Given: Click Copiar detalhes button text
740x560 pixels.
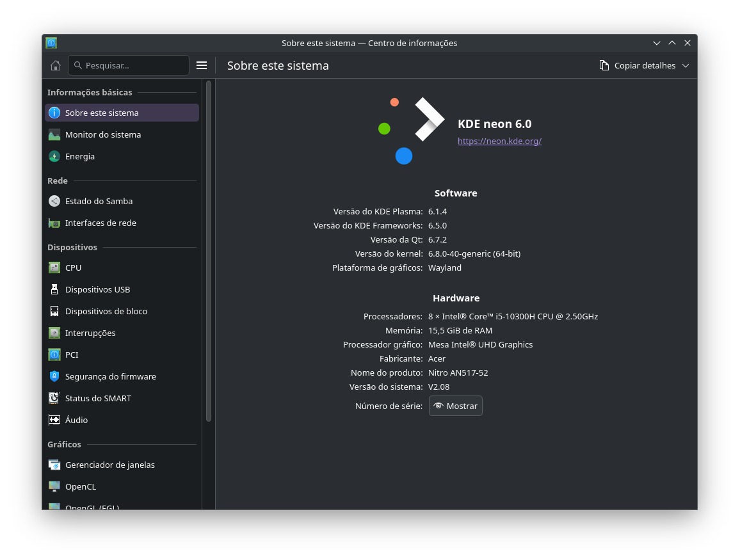Looking at the screenshot, I should [x=645, y=65].
